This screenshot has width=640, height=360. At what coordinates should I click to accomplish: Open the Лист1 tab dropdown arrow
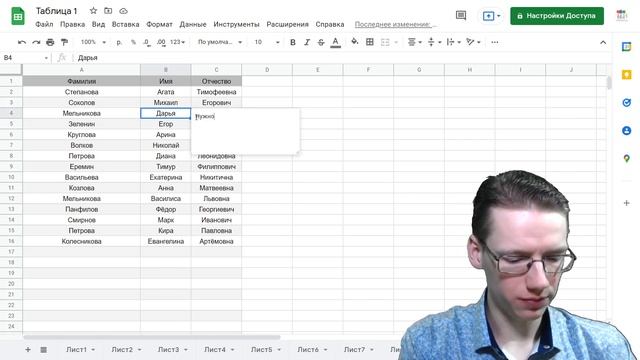pos(93,350)
